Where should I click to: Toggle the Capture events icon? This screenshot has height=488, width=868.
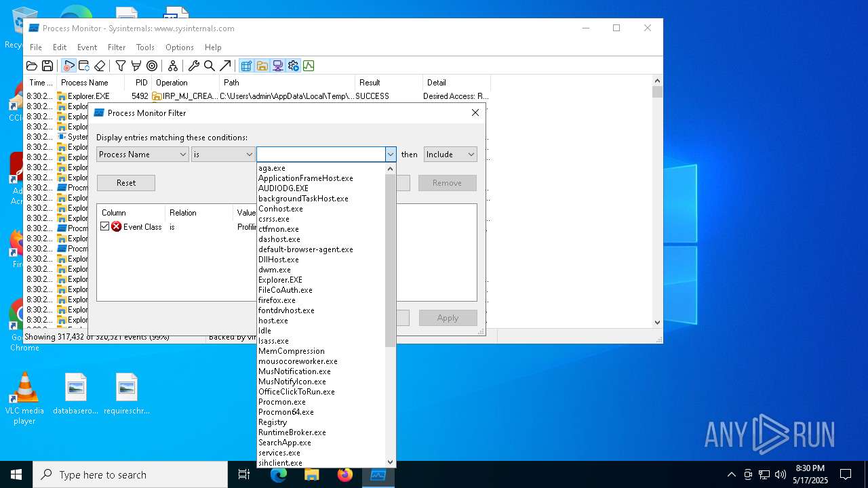pos(68,66)
